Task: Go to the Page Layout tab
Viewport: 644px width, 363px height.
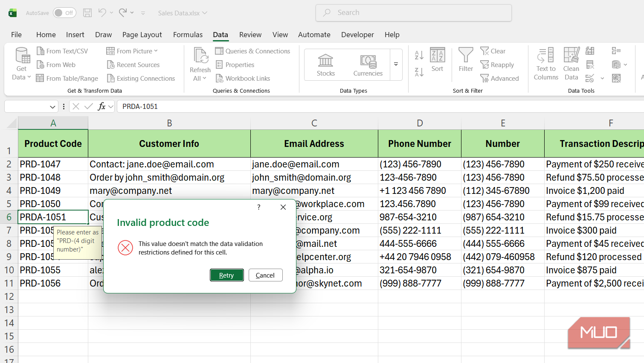Action: (142, 35)
